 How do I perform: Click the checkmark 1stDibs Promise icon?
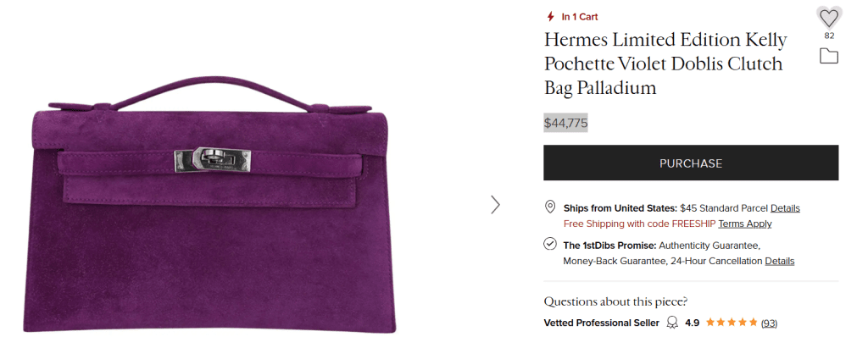pyautogui.click(x=549, y=244)
